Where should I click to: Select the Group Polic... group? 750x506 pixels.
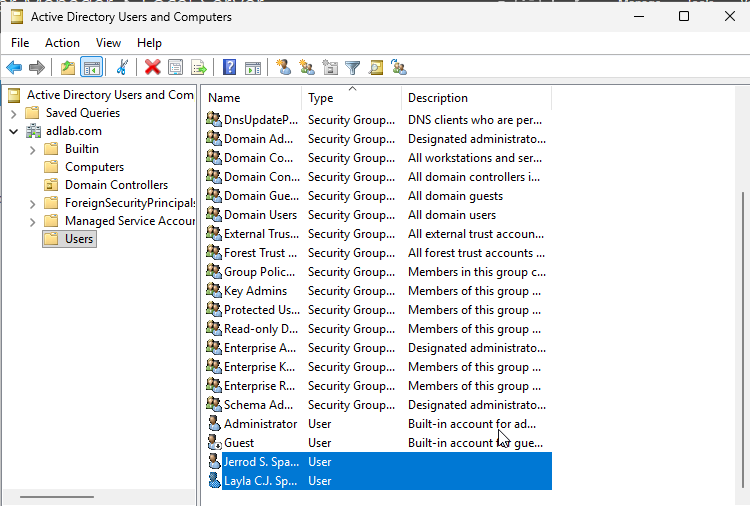pos(378,272)
